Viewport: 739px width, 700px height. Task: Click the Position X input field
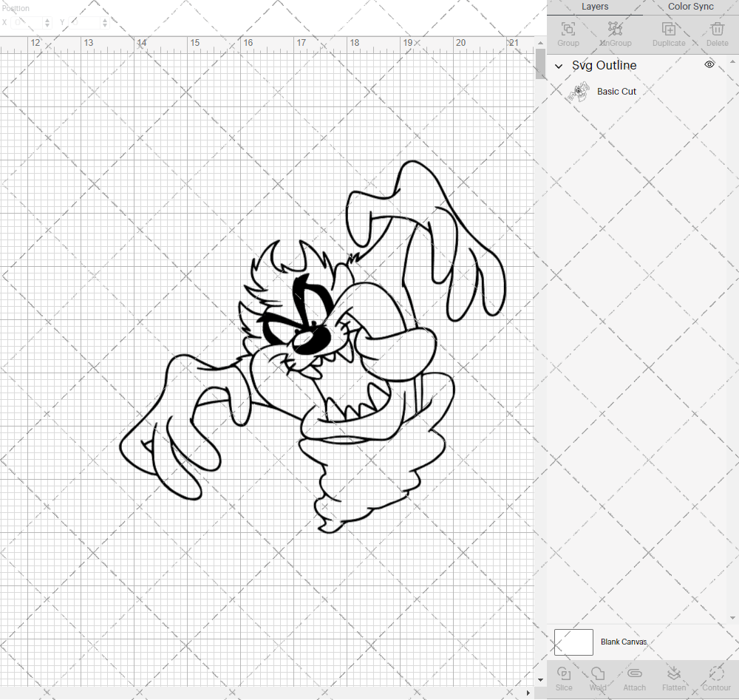click(27, 23)
